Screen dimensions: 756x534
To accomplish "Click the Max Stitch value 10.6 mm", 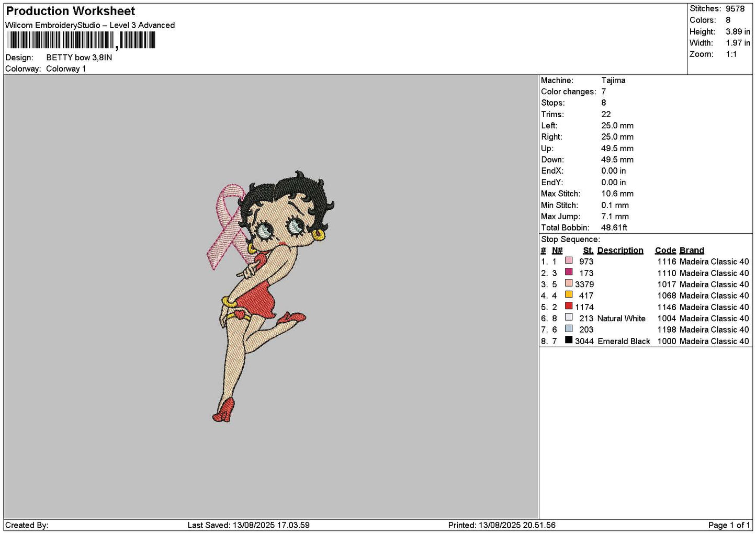I will pos(617,194).
